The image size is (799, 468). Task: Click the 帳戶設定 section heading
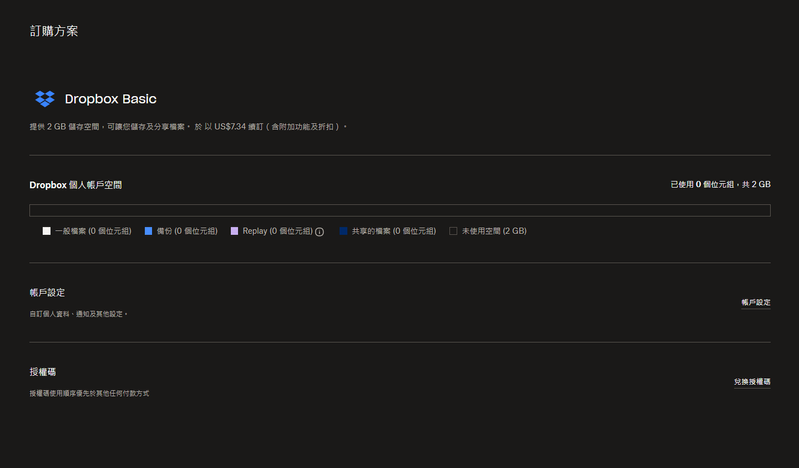point(47,293)
